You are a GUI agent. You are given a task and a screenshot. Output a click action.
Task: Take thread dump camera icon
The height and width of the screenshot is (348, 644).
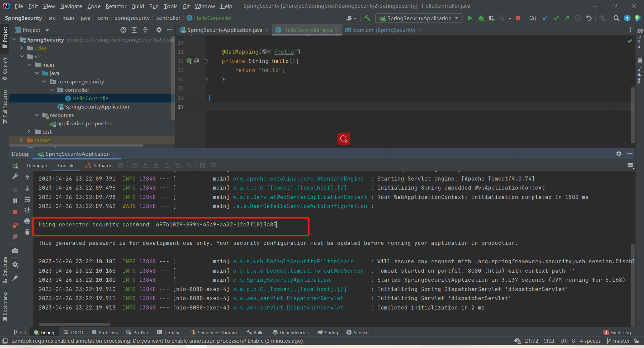click(x=15, y=251)
